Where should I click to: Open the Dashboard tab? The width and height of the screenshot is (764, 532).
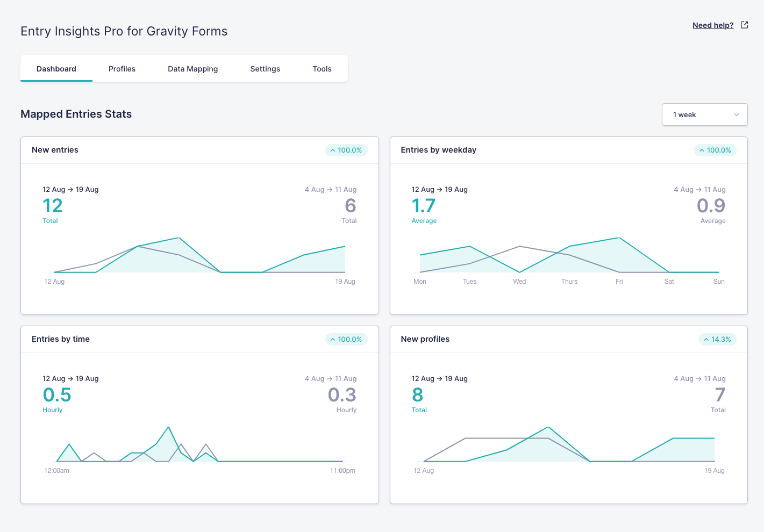(x=56, y=69)
